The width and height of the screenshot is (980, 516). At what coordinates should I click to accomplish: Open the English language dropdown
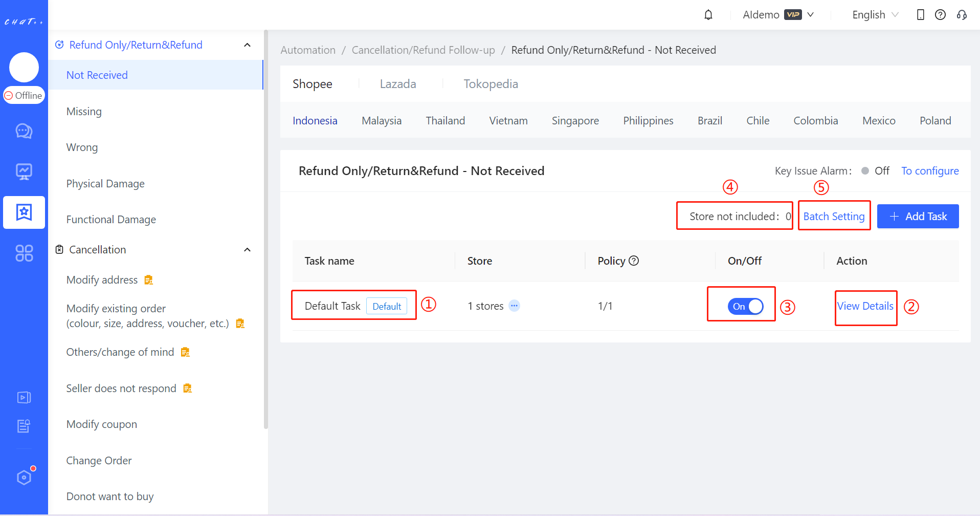pyautogui.click(x=875, y=15)
